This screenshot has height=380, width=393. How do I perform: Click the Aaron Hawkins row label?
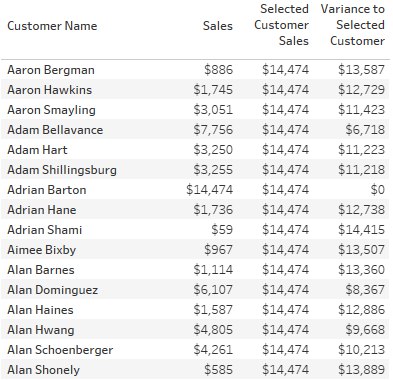tap(50, 90)
